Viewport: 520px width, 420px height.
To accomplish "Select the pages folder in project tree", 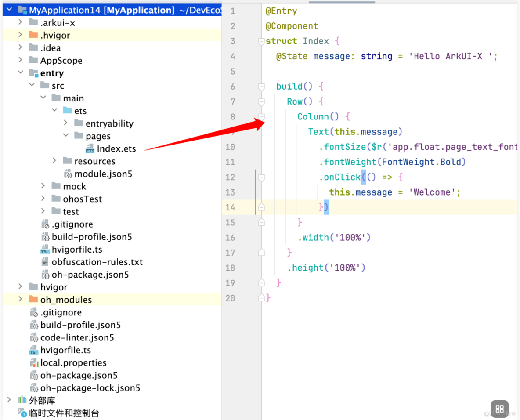I will pyautogui.click(x=97, y=136).
